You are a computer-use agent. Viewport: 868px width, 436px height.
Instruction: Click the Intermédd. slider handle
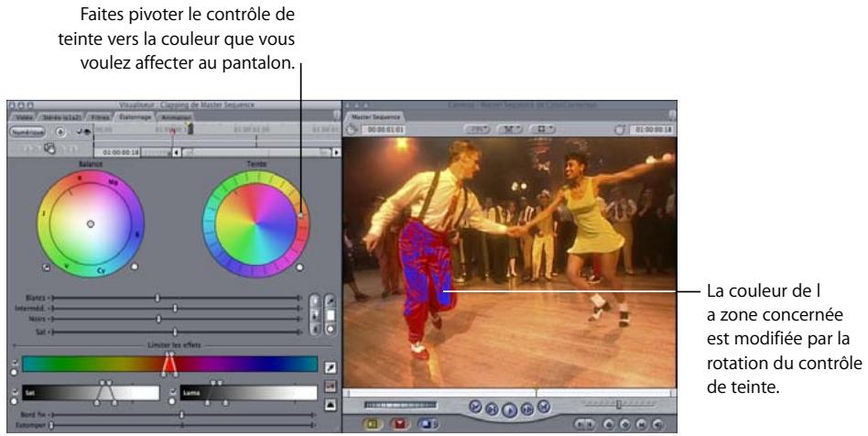pos(175,308)
